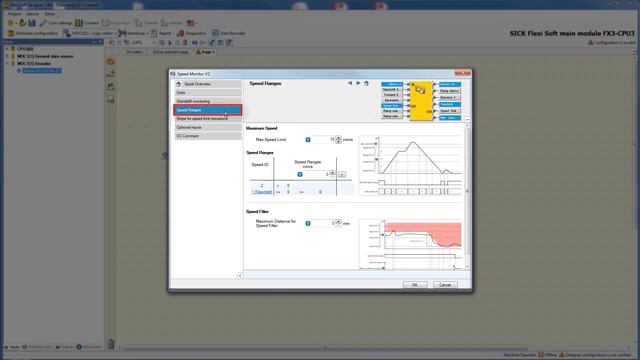Click Max Speed Limit value field
Viewport: 640px width, 360px height.
tap(323, 140)
